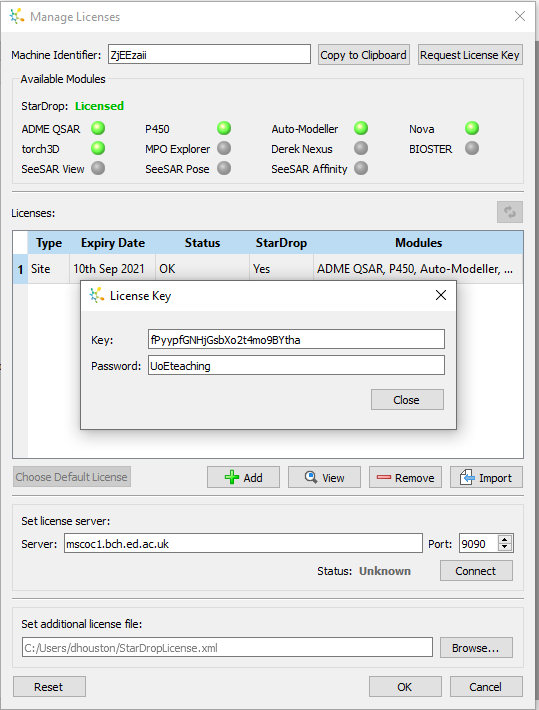This screenshot has height=710, width=539.
Task: Close the License Key dialog via Close button
Action: (x=407, y=400)
